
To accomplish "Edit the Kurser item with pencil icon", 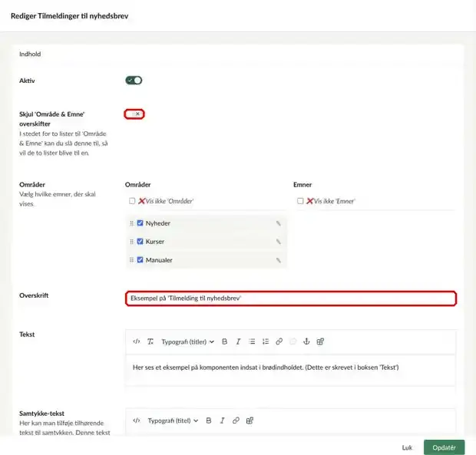I will point(279,242).
